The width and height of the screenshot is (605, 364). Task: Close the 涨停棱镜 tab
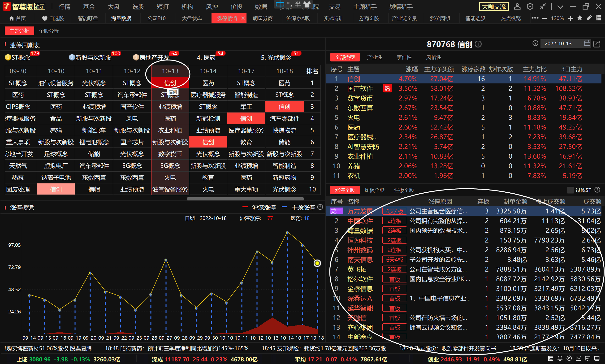[x=243, y=18]
